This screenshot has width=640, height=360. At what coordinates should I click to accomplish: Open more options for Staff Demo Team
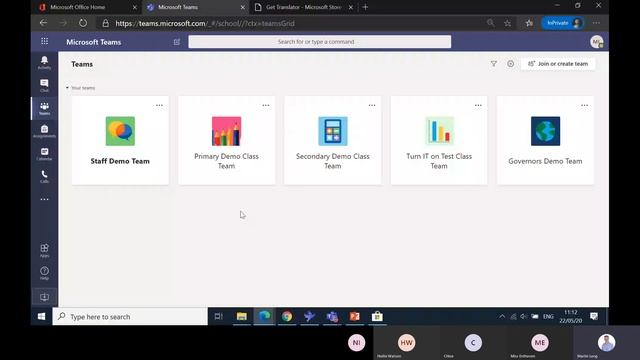pos(159,105)
